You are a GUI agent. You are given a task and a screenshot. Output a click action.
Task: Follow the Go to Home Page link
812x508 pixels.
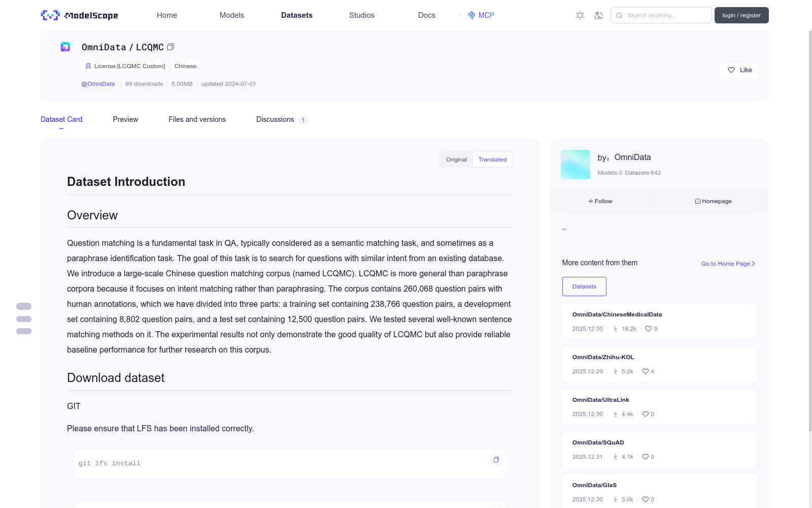pyautogui.click(x=728, y=264)
